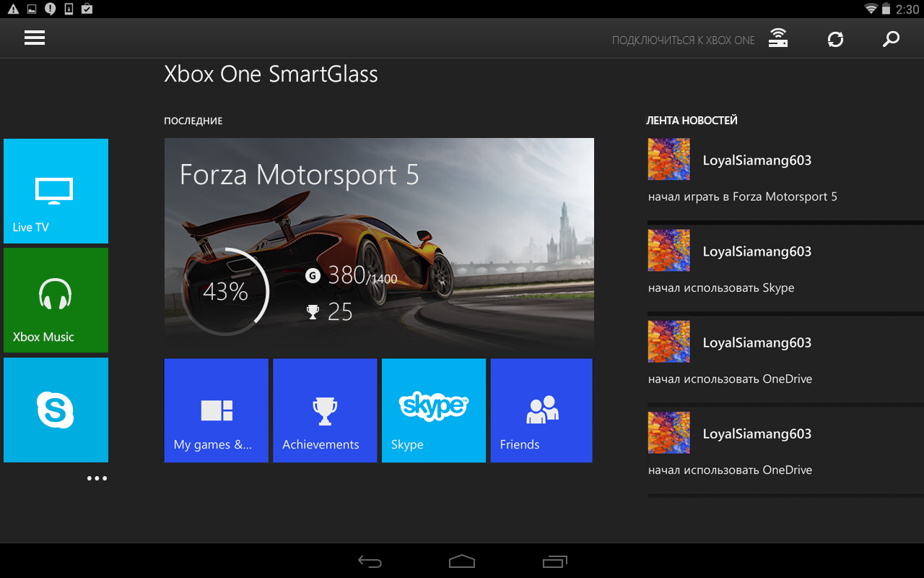Expand more pins via three dots
Screen dimensions: 924x578
coord(97,478)
